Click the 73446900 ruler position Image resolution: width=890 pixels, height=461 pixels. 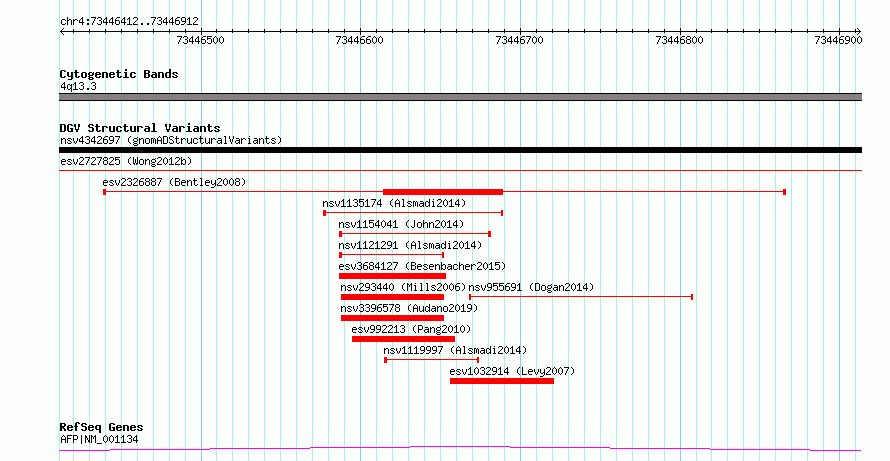(838, 40)
